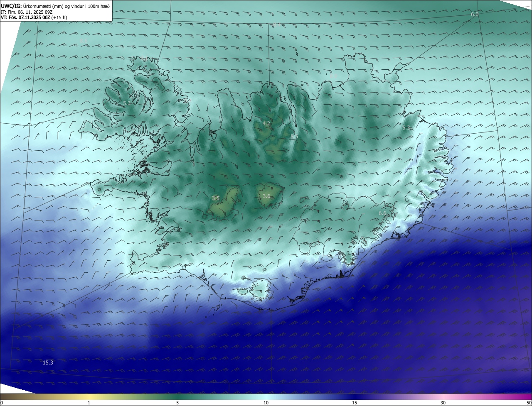Click the 50 tick label on the colorbar
Screen dimensions: 532x406
tap(529, 403)
